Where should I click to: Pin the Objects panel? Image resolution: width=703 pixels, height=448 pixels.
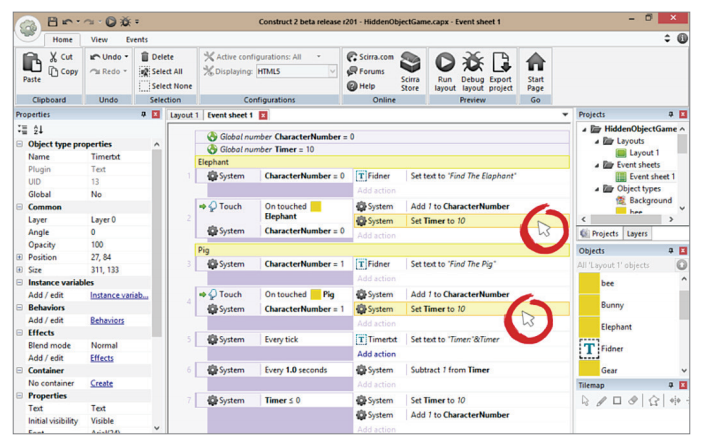[x=671, y=251]
